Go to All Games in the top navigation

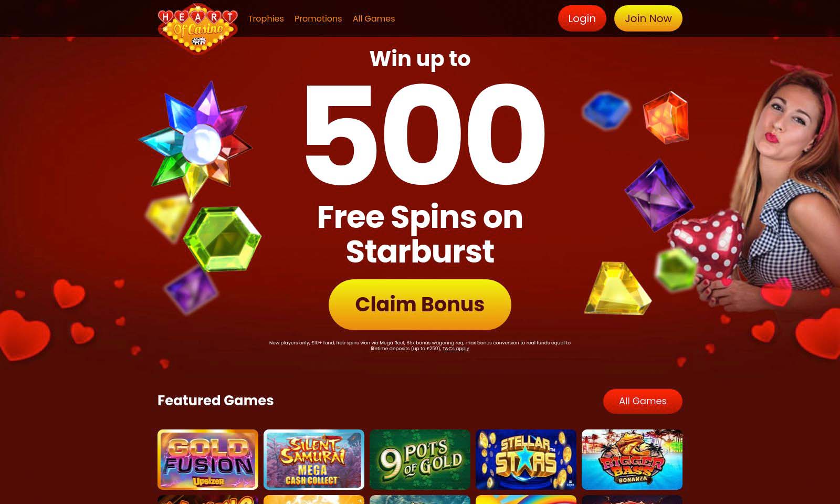tap(374, 18)
